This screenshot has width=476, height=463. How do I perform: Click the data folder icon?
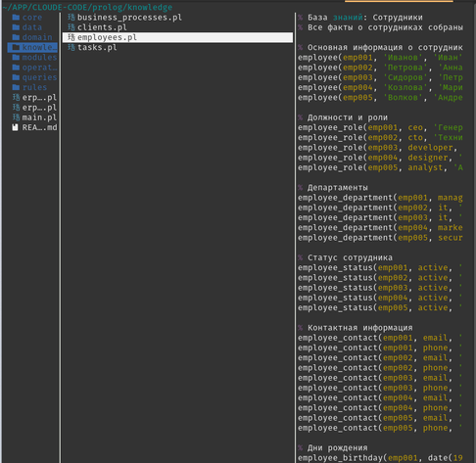point(16,27)
